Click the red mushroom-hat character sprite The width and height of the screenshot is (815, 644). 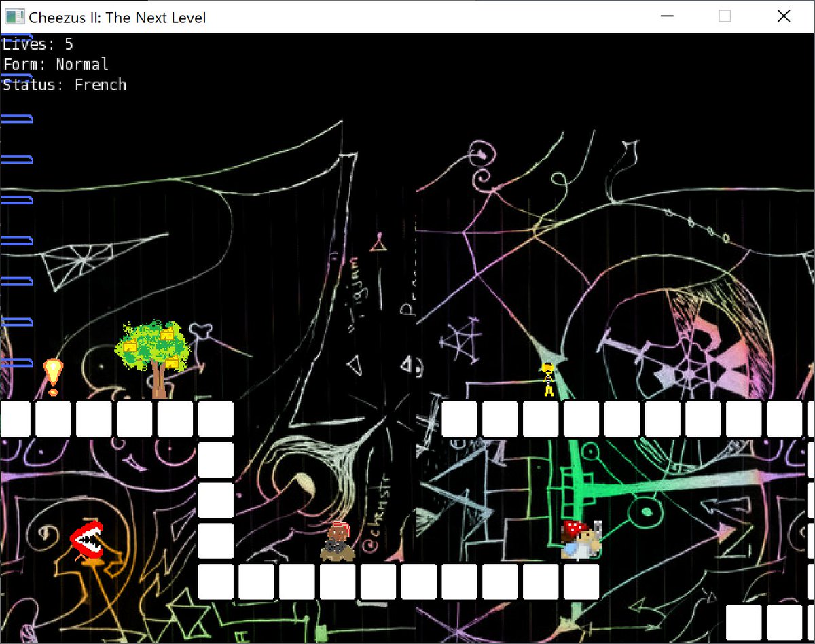click(x=581, y=540)
